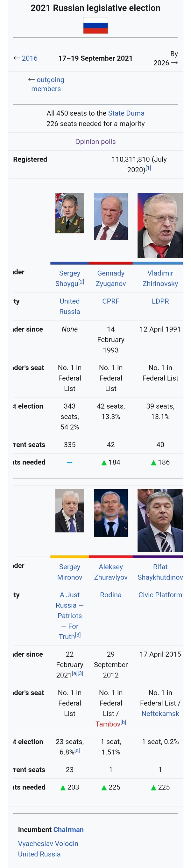
Task: Click Gennady Zyuganov's portrait photo
Action: pyautogui.click(x=111, y=216)
